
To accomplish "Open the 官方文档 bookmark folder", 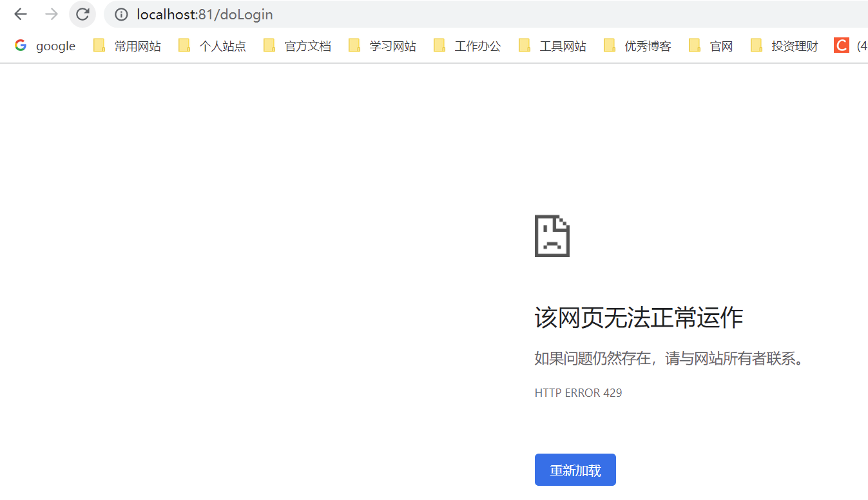I will [x=297, y=46].
